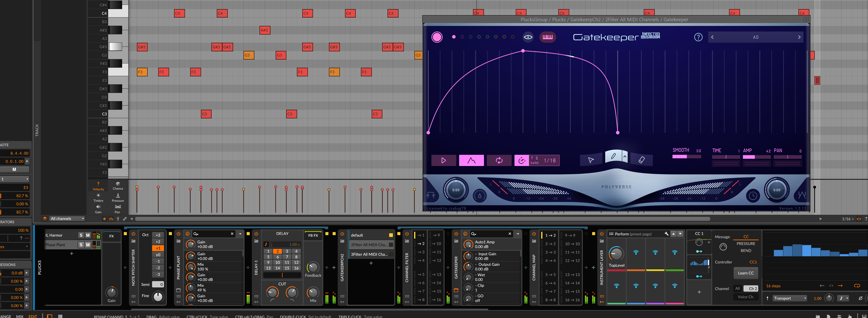Adjust the Gatekeeper AMP slider
The height and width of the screenshot is (318, 868).
757,157
